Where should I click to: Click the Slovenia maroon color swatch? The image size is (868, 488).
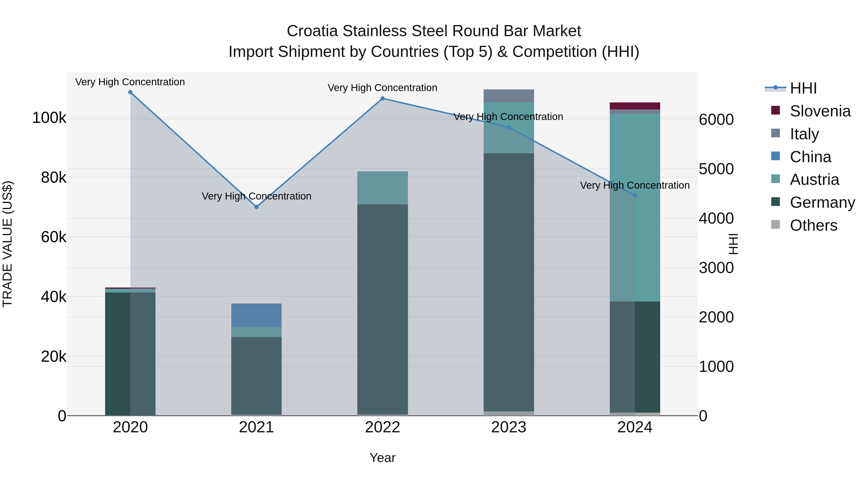point(775,110)
